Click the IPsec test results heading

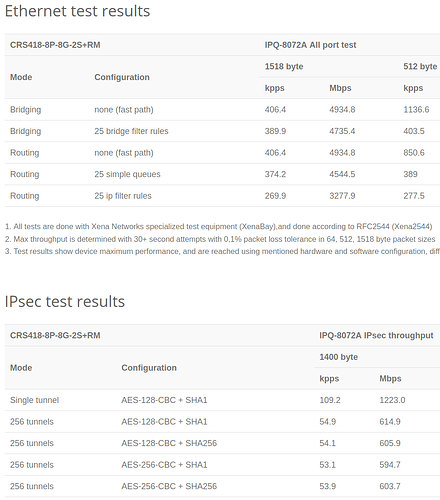click(x=65, y=302)
